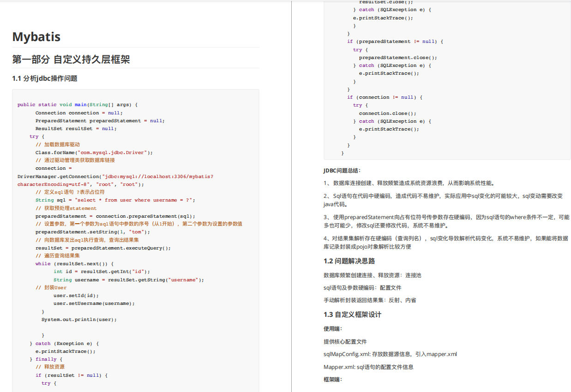
Task: Click 'if (preparedStatement != null)' in right code block
Action: pyautogui.click(x=395, y=42)
